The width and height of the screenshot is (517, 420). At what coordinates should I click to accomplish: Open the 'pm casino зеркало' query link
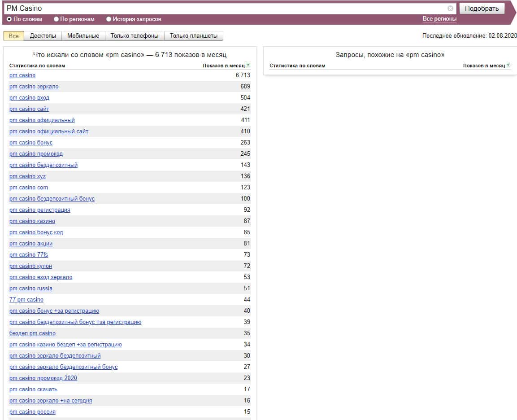[34, 87]
